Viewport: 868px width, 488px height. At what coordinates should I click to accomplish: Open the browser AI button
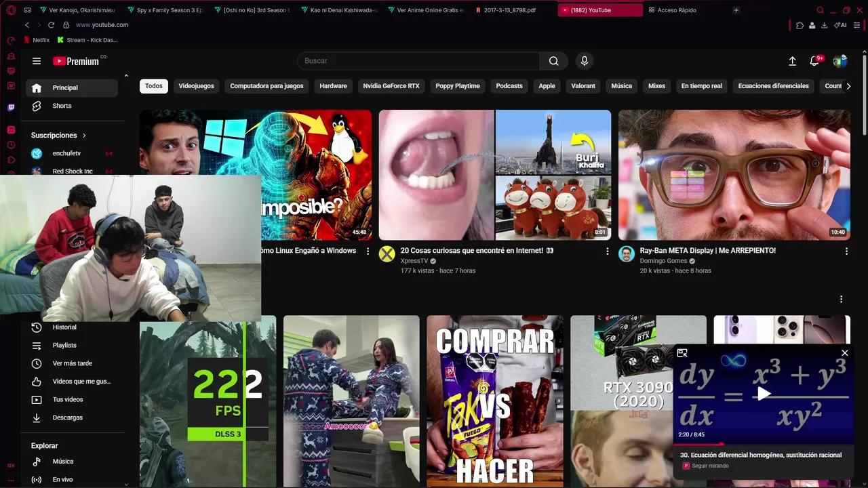tap(840, 25)
